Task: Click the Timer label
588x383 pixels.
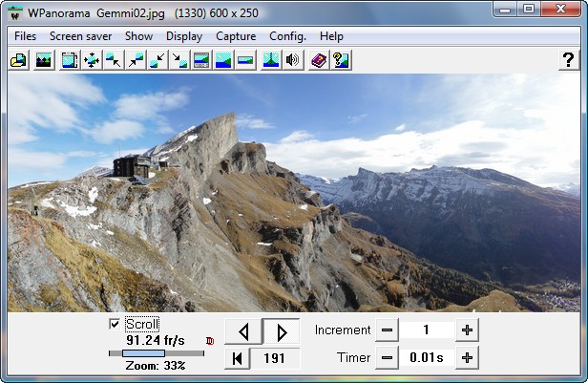Action: (353, 357)
